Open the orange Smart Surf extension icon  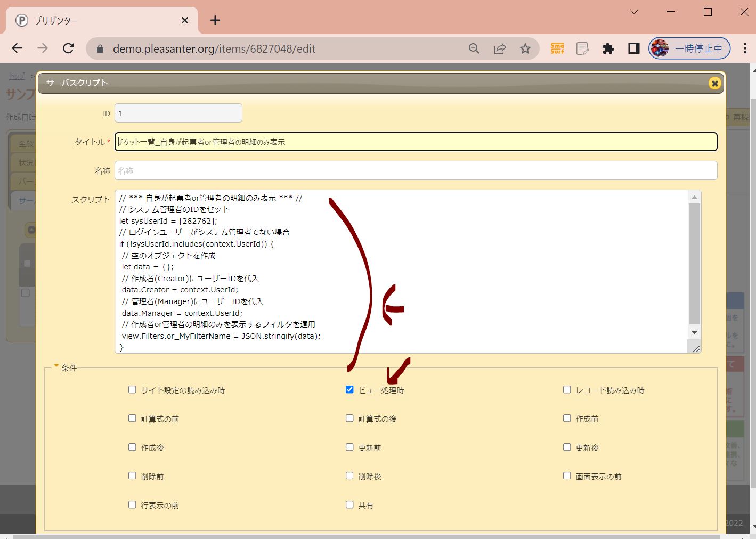click(557, 48)
